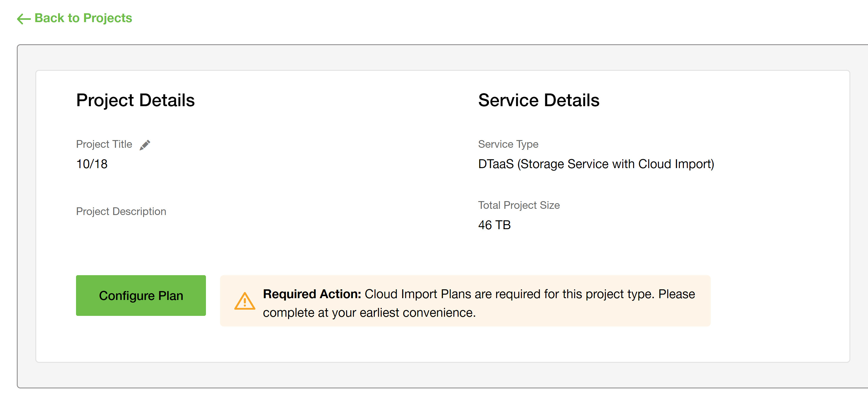Click the Cloud Import Plans notice message
Screen dimensions: 868x407
click(529, 294)
